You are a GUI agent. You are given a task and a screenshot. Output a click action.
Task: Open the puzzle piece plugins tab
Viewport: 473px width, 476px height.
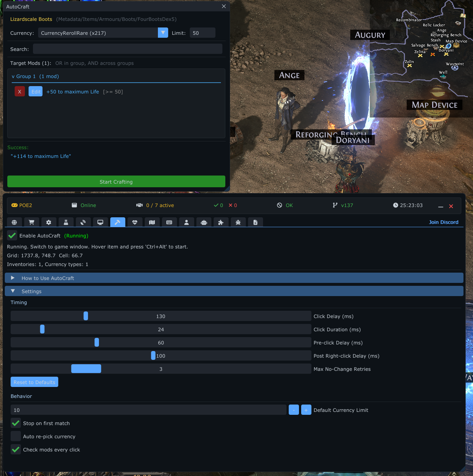coord(221,222)
